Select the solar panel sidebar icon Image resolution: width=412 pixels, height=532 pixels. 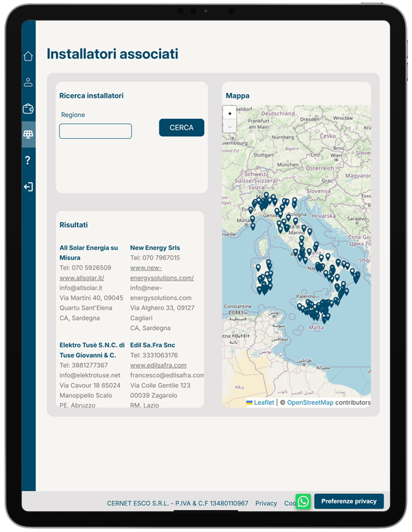(28, 135)
